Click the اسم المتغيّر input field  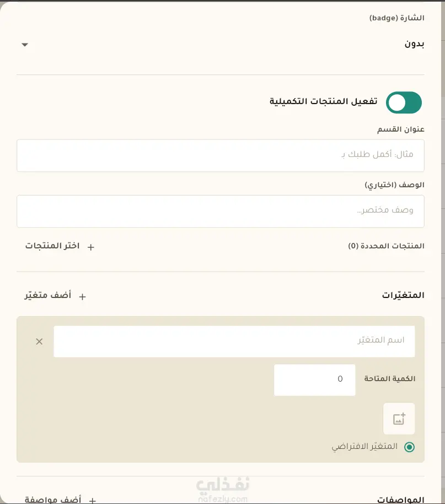[x=234, y=342]
